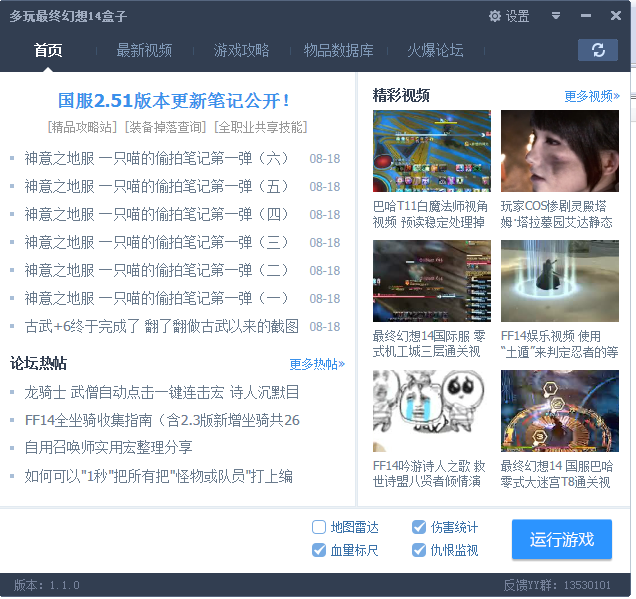636x599 pixels.
Task: Open article 偷拍笔记第一弹（五）
Action: tap(157, 187)
